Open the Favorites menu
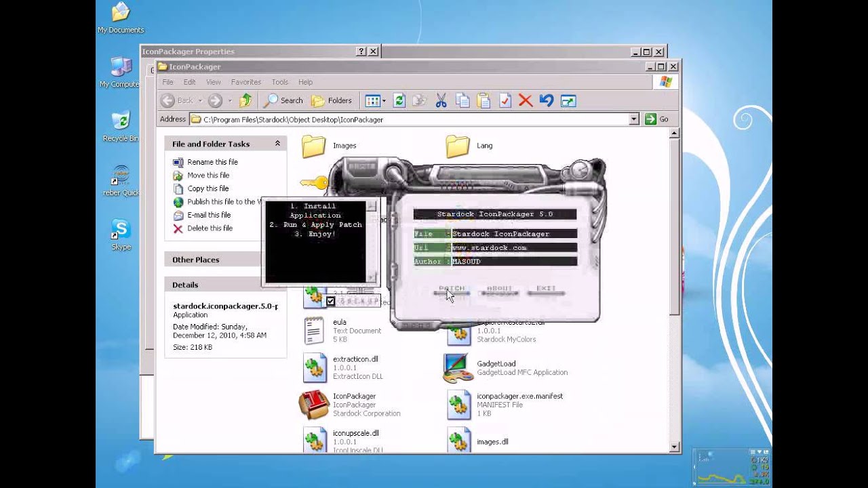 pyautogui.click(x=245, y=81)
